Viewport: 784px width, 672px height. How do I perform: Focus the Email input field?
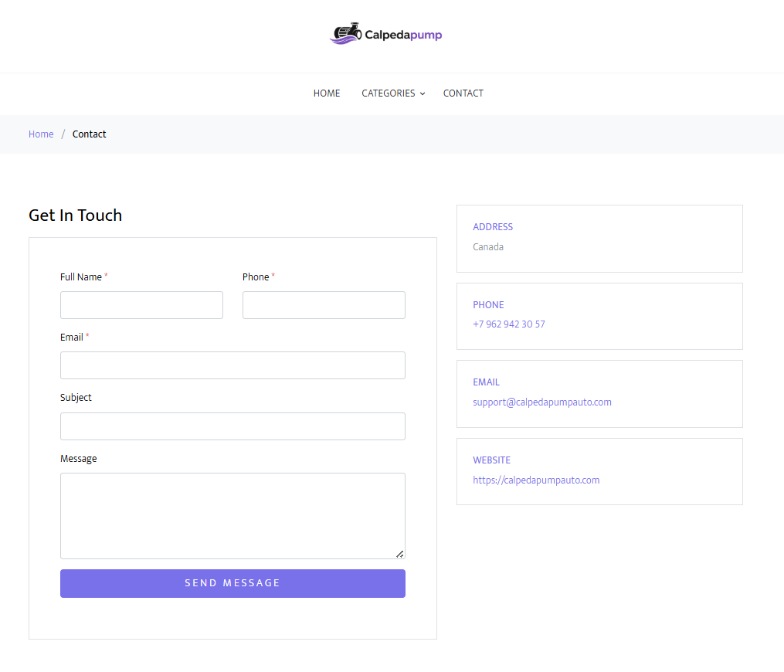[x=233, y=365]
